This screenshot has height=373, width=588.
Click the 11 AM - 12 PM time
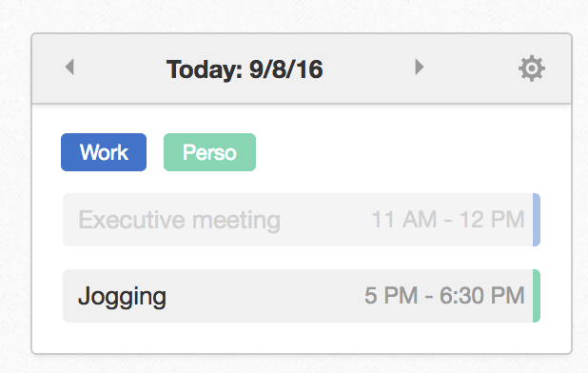point(448,219)
